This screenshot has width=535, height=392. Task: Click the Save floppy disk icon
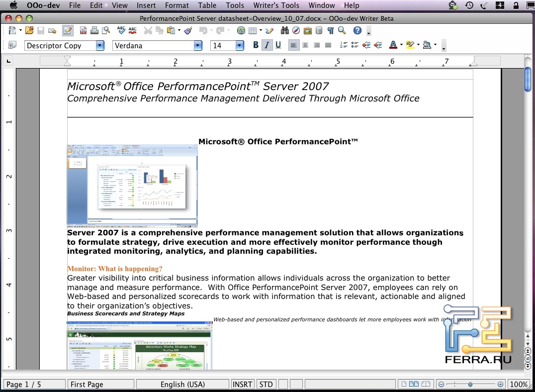[x=41, y=31]
